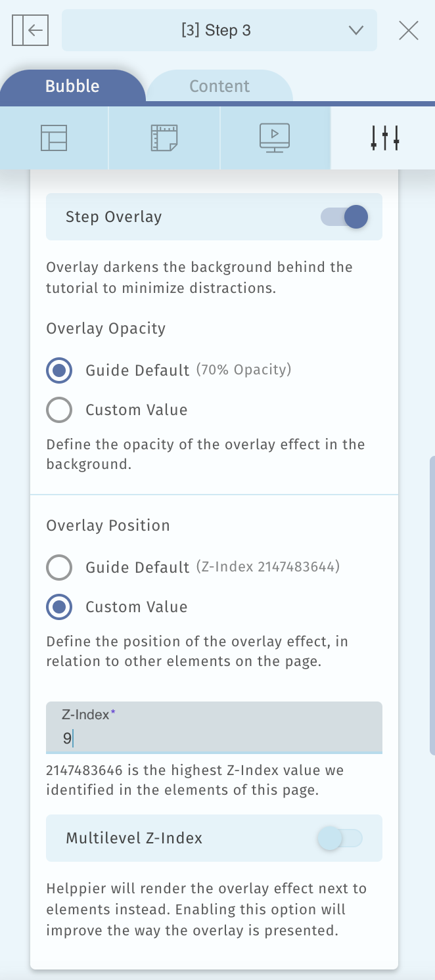Select the sliders settings icon tab
Viewport: 435px width, 980px height.
[384, 138]
